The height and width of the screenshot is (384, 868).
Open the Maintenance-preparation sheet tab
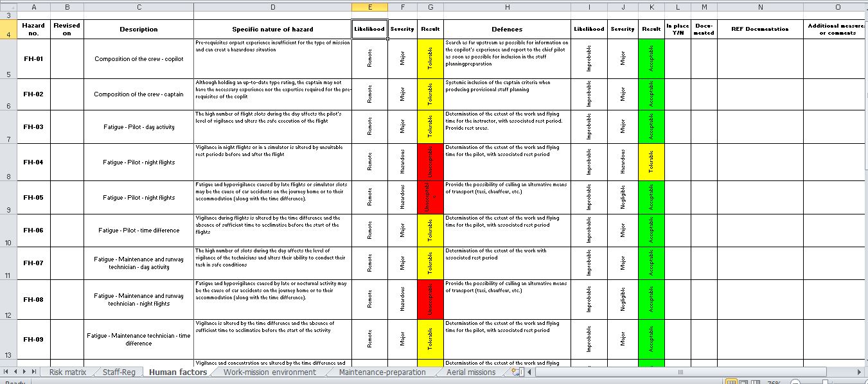pyautogui.click(x=382, y=372)
